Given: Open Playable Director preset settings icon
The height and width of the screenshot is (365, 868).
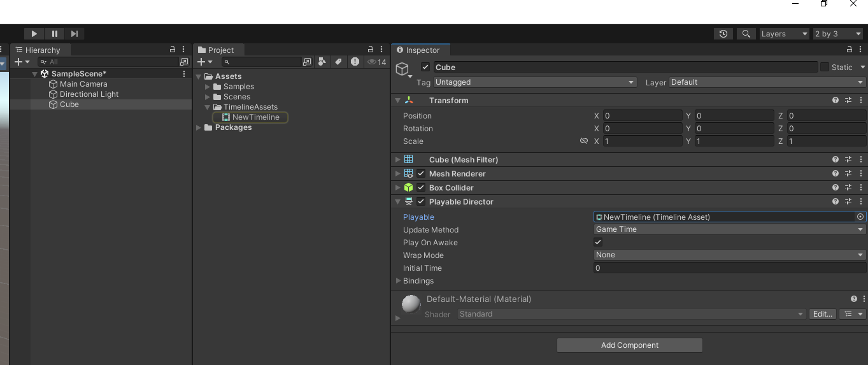Looking at the screenshot, I should 848,202.
